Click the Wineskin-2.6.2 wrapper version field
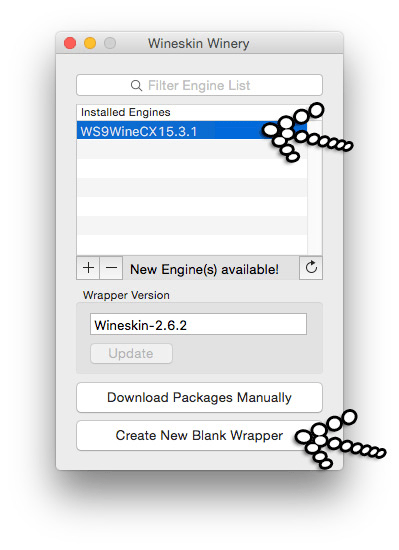 coord(198,324)
